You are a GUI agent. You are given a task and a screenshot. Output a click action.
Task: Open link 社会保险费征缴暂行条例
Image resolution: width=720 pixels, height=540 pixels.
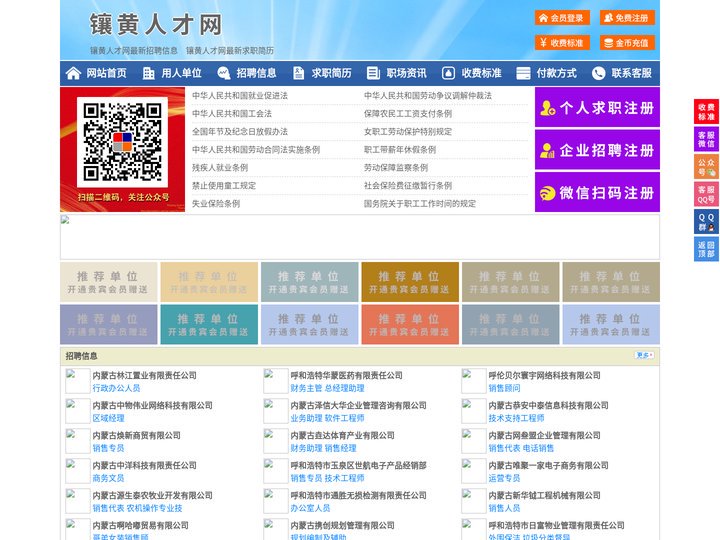[x=408, y=186]
